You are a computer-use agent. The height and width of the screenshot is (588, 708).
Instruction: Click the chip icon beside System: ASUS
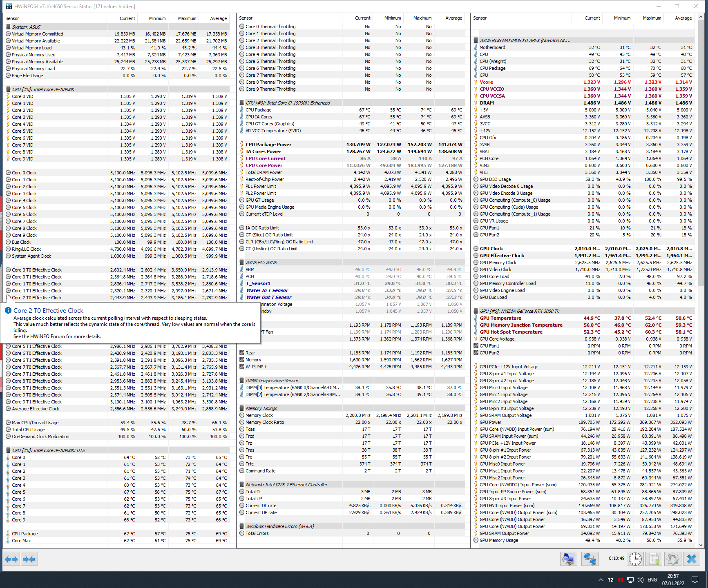coord(8,27)
